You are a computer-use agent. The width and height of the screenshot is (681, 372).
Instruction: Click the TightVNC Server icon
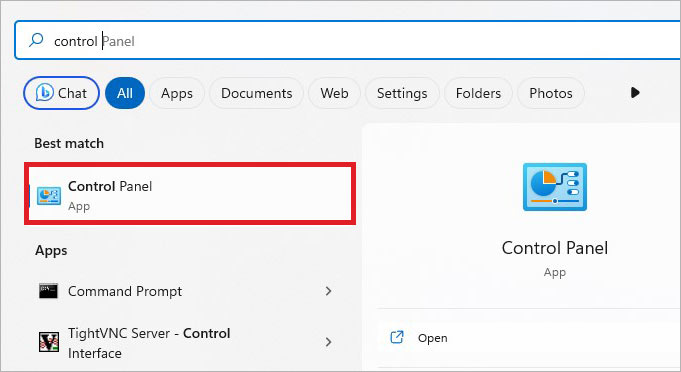click(49, 342)
